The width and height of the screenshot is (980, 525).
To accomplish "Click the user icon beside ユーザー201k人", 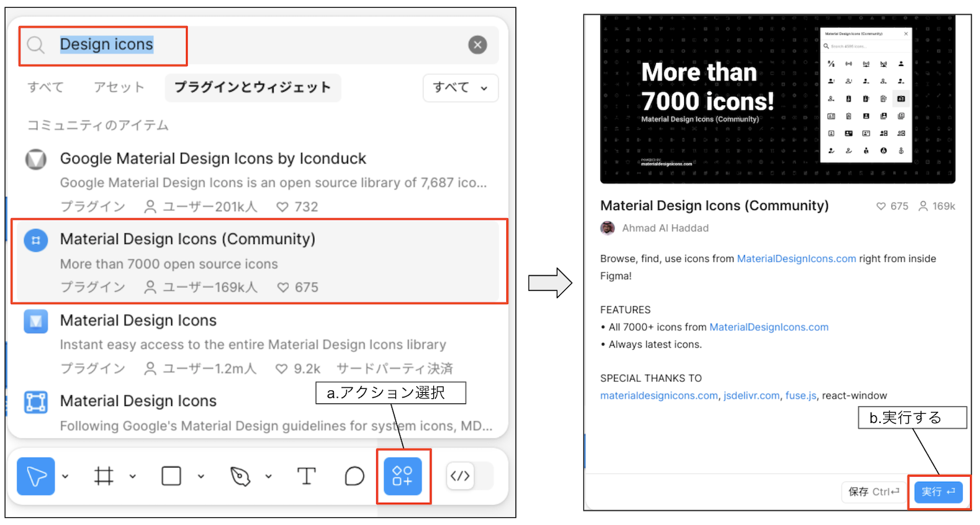I will click(x=150, y=207).
